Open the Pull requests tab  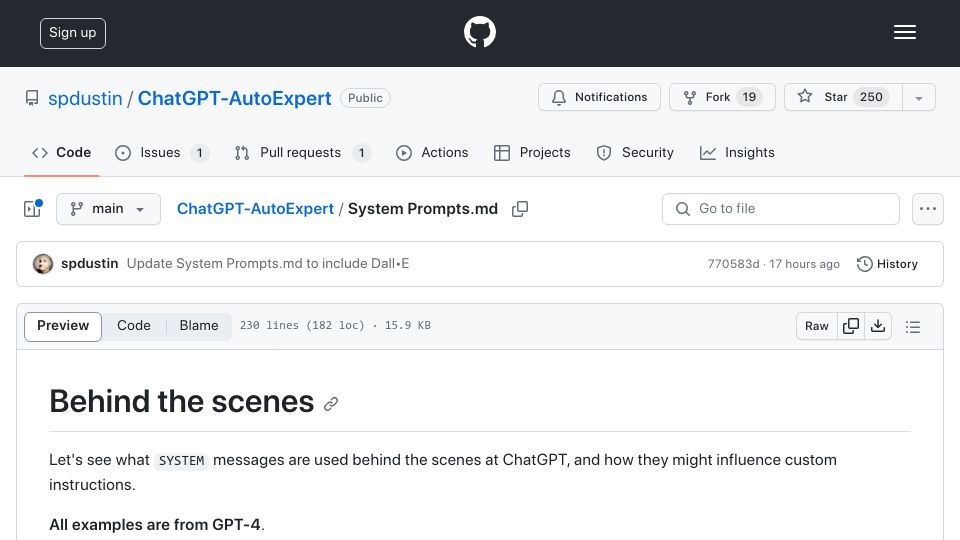pos(303,152)
